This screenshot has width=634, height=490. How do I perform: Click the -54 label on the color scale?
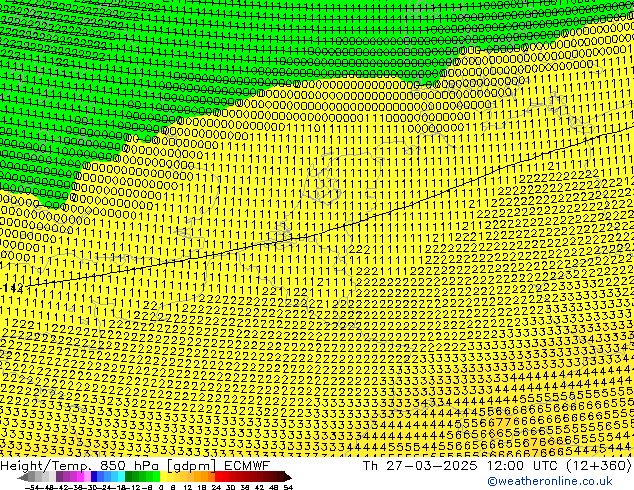(30, 487)
